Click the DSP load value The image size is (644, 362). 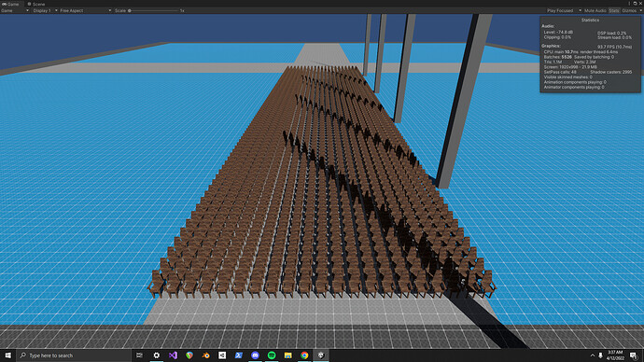(612, 33)
